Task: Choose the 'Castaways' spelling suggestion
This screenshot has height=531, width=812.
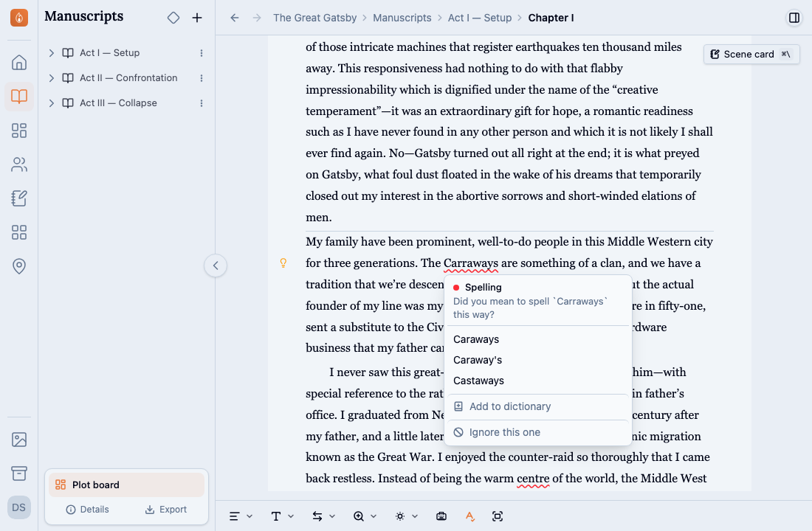Action: coord(537,381)
